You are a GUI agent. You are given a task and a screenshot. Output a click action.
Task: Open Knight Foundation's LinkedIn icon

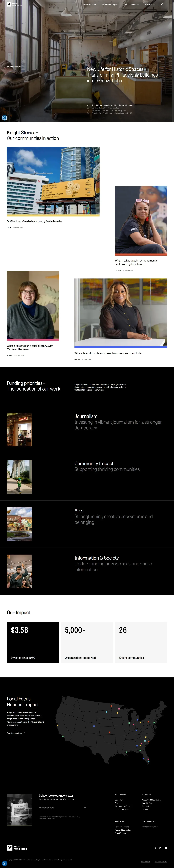click(155, 848)
